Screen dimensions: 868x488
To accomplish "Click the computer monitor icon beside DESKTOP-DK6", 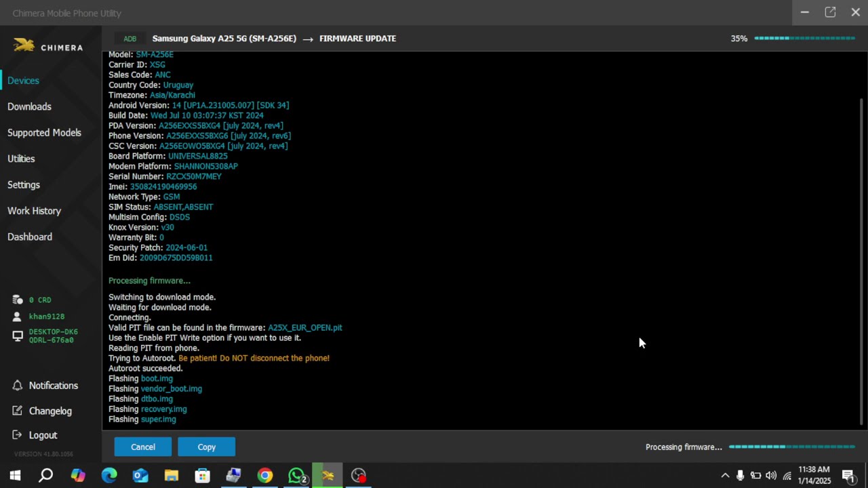I will coord(17,335).
